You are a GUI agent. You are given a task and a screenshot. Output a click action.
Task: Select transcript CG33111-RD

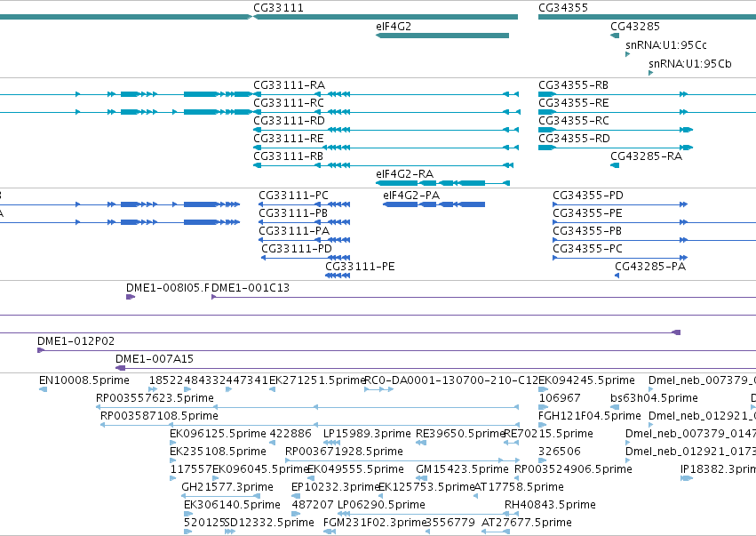386,130
